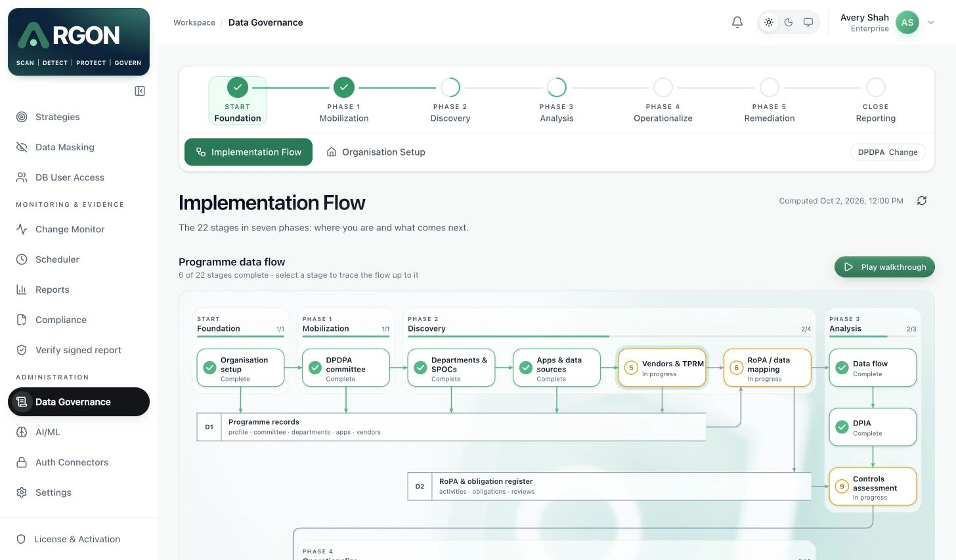Image resolution: width=956 pixels, height=560 pixels.
Task: Select the Start Foundation step
Action: coord(238,100)
